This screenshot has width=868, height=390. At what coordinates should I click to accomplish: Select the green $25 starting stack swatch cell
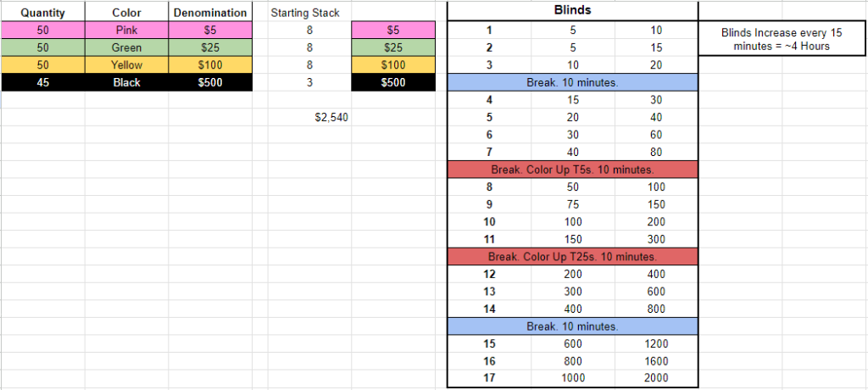[393, 47]
